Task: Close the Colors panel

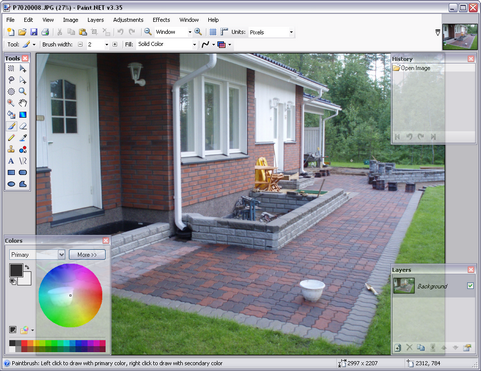Action: [106, 240]
